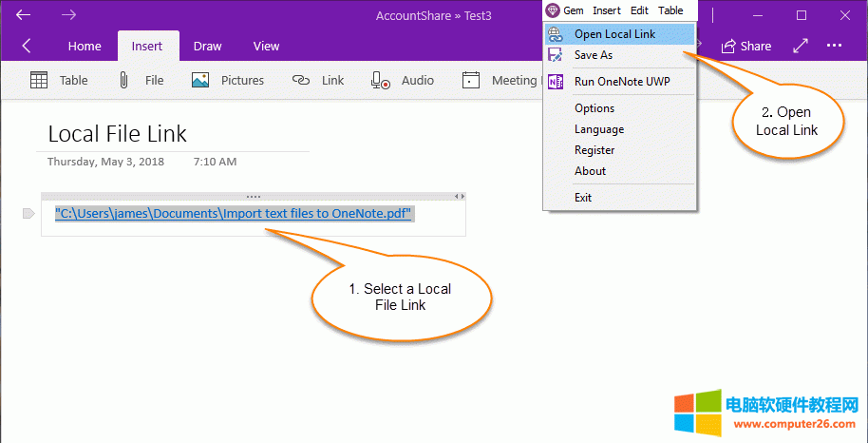Click the Link chain icon
This screenshot has height=443, width=868.
pyautogui.click(x=301, y=81)
